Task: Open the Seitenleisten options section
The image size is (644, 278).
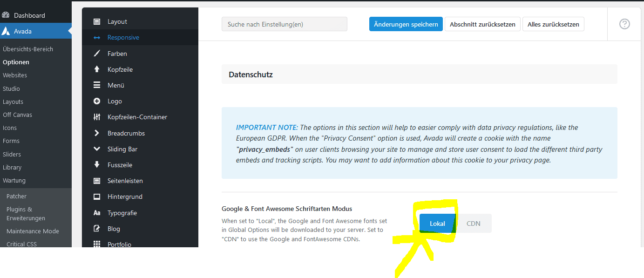Action: (140, 181)
